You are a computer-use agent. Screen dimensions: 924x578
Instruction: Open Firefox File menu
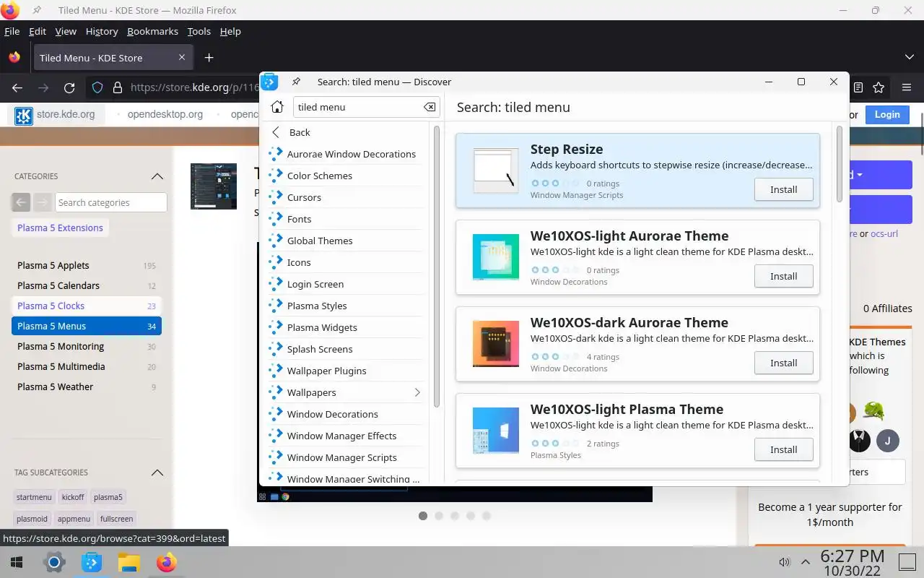12,31
